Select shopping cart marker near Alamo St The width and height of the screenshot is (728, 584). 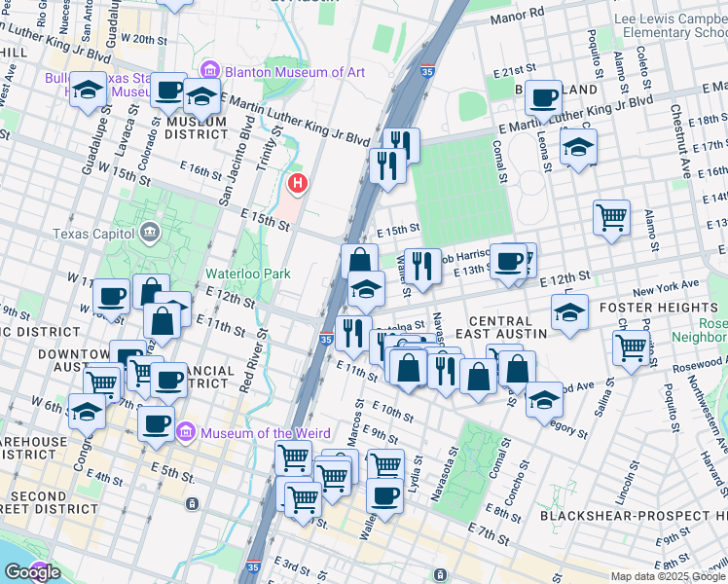tap(611, 218)
